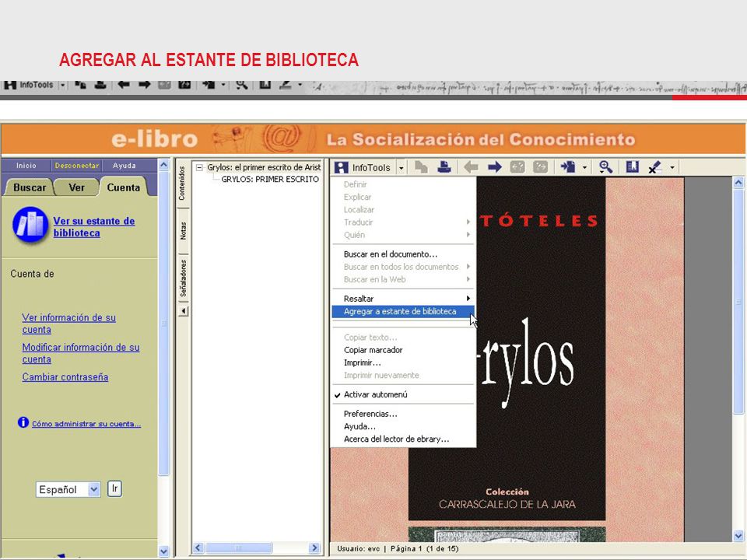Image resolution: width=747 pixels, height=560 pixels.
Task: Switch to the vertical Contenidos tab
Action: point(182,184)
